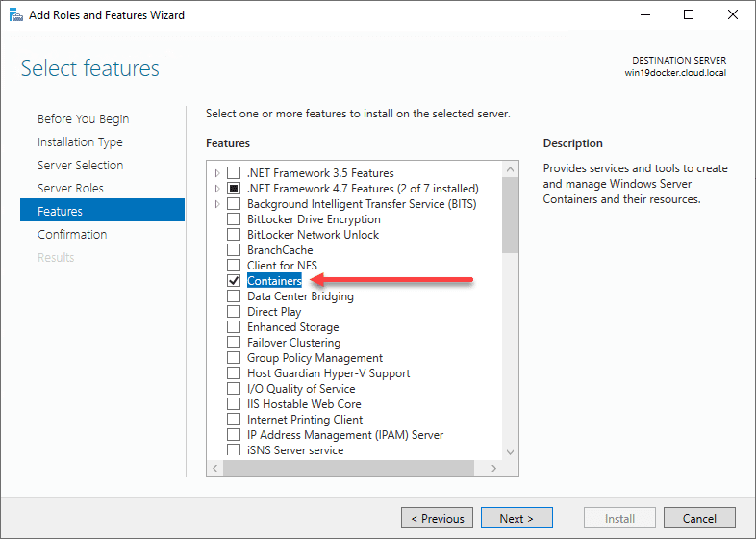Enable the Direct Play checkbox
Image resolution: width=756 pixels, height=539 pixels.
(x=233, y=312)
